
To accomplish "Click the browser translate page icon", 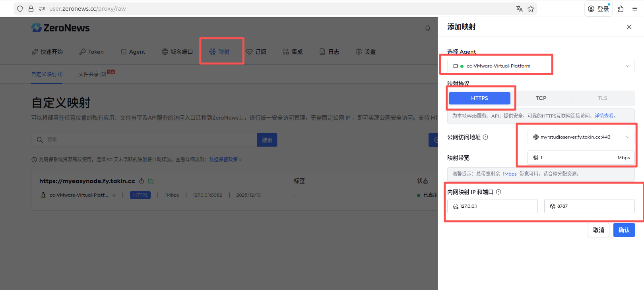I will (x=519, y=9).
